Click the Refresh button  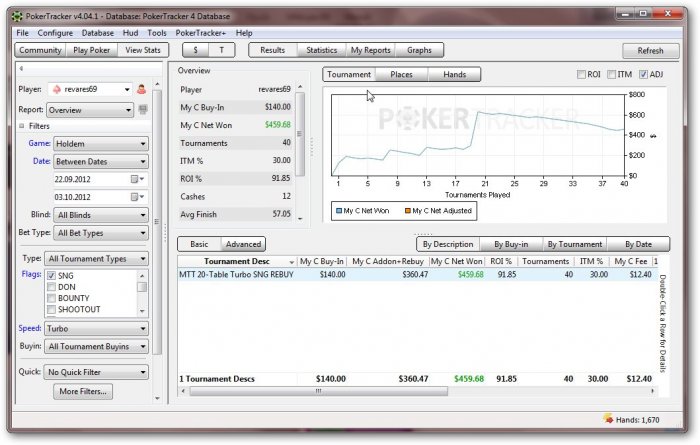(x=650, y=50)
